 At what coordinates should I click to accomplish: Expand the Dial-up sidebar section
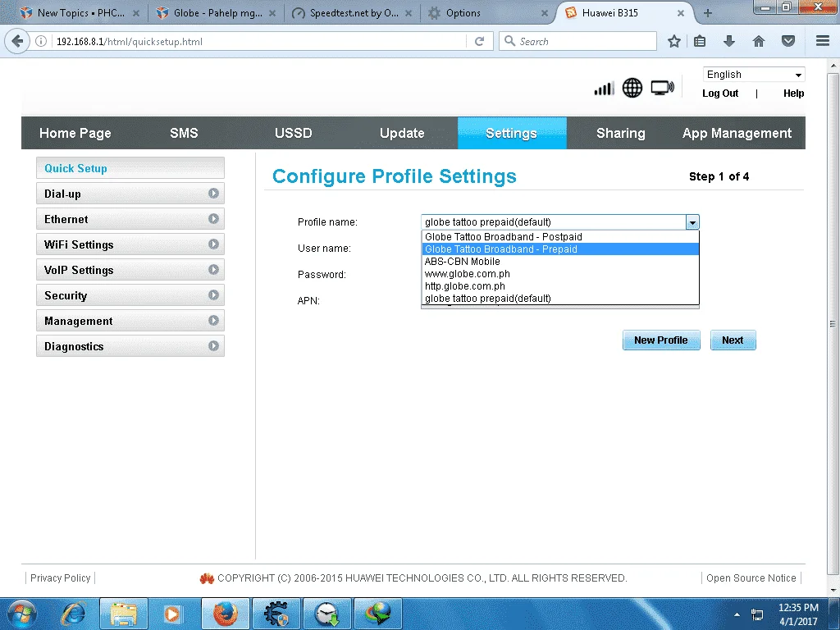coord(130,194)
